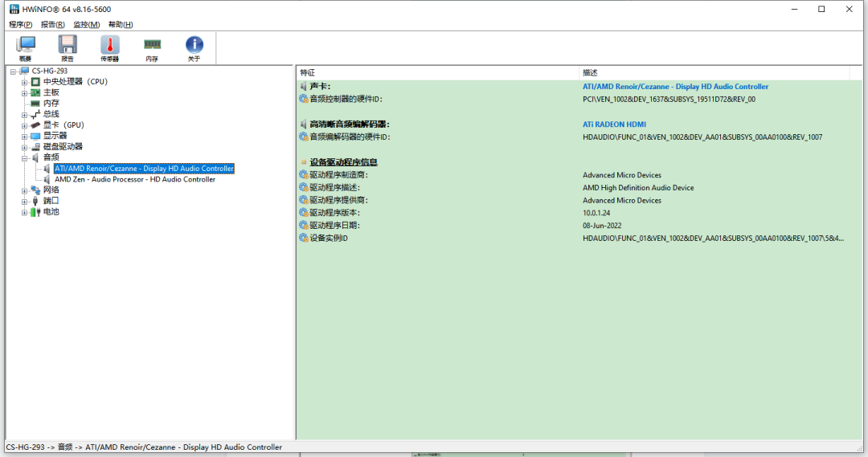Click the PCI\VEN_1002&DEV_1637 hardware ID value

pos(669,99)
